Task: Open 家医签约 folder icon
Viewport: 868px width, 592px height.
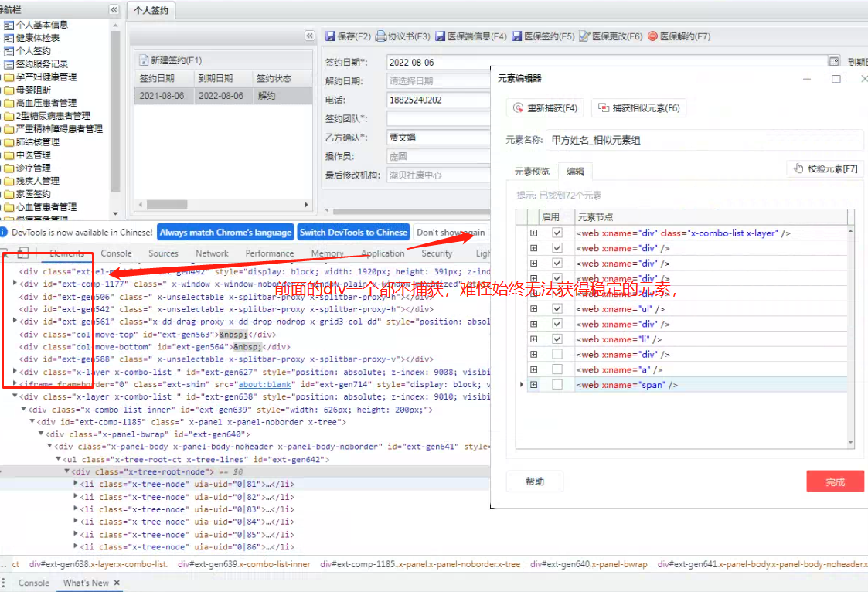Action: [x=9, y=194]
